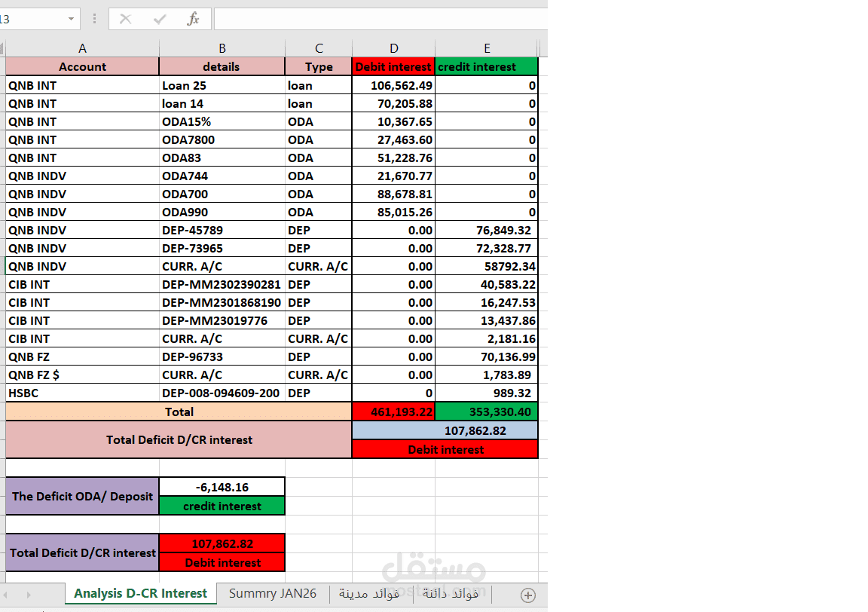Open the فوائد مدينة sheet tab
Viewport: 868px width, 612px height.
pos(369,594)
